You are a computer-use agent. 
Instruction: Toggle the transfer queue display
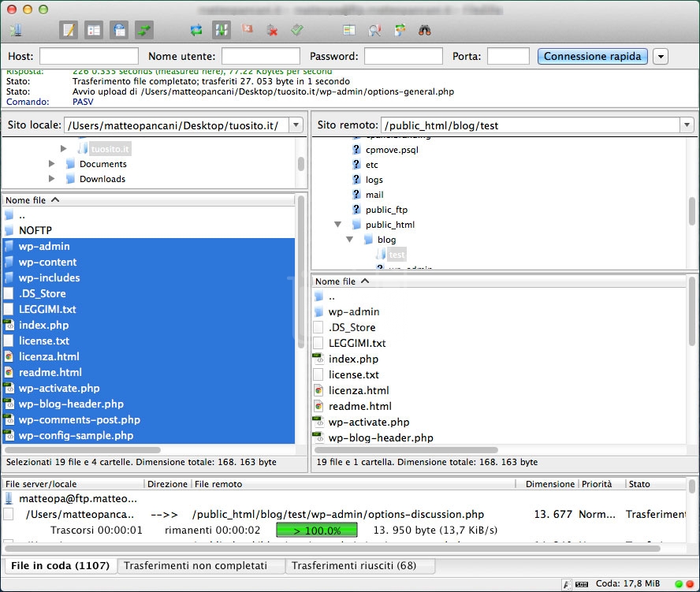click(x=144, y=31)
